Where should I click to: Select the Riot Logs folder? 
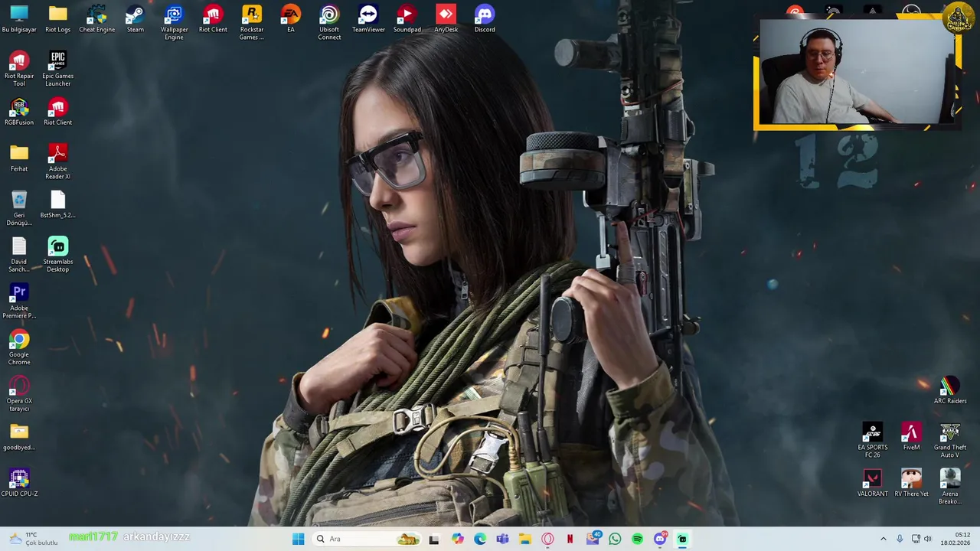[57, 19]
